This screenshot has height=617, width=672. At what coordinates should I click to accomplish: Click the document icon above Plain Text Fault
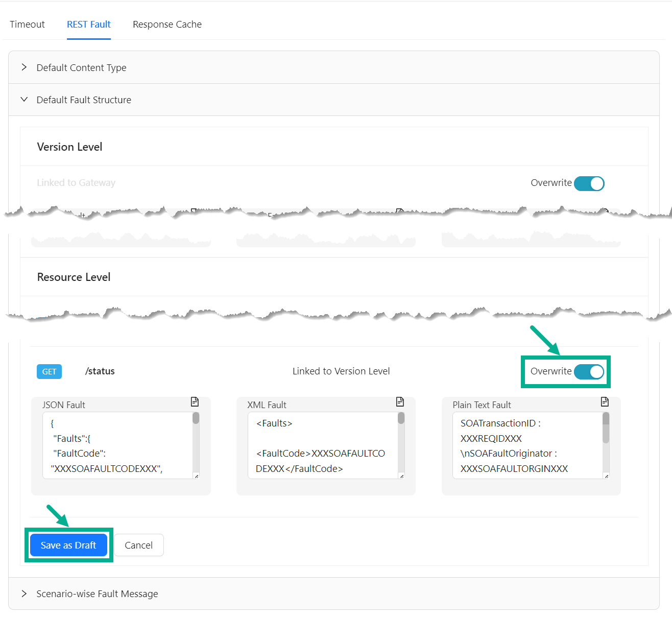605,402
